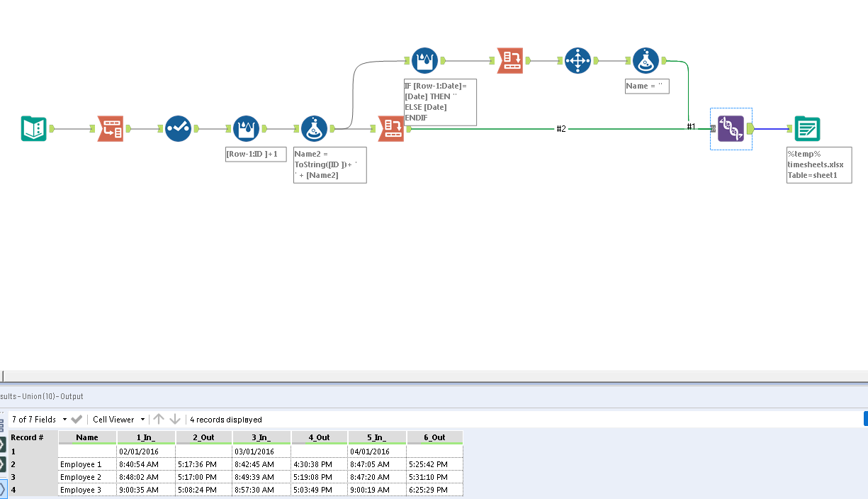
Task: Open the Formula tool annotated Name = ''
Action: tap(646, 60)
